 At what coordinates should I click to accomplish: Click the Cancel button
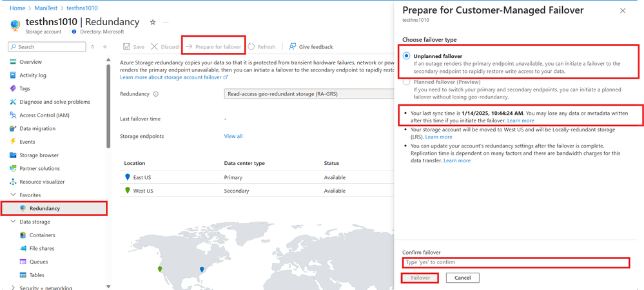pos(462,278)
